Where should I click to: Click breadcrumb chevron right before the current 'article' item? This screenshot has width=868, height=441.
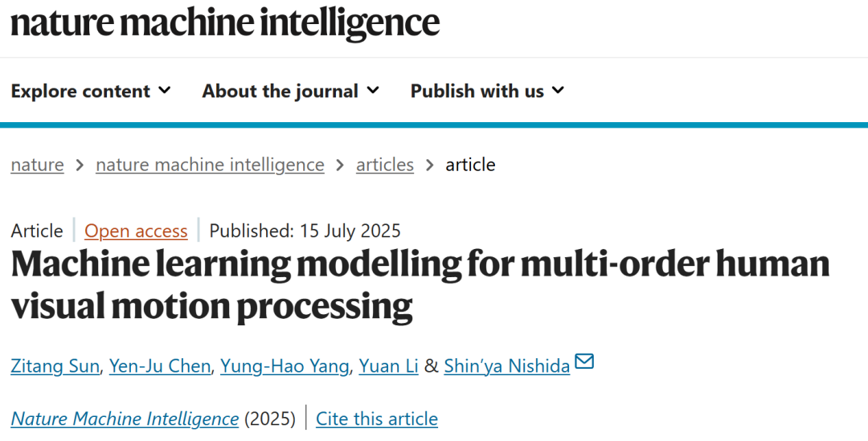[x=429, y=165]
